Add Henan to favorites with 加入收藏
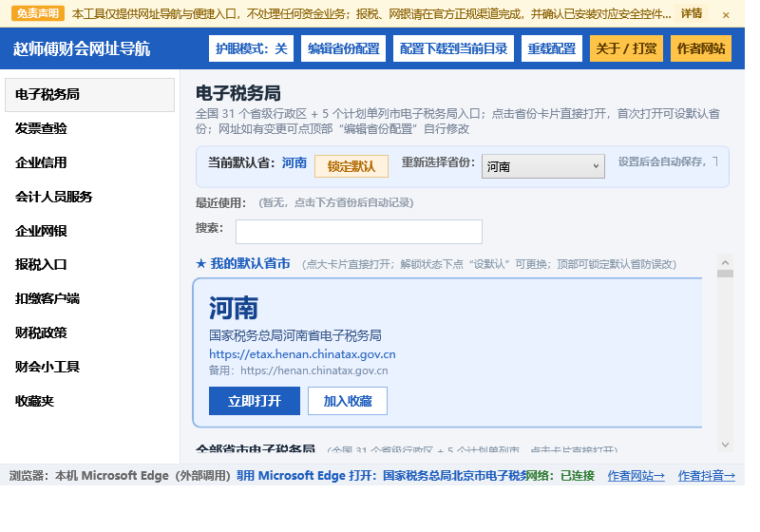760x532 pixels. tap(348, 401)
